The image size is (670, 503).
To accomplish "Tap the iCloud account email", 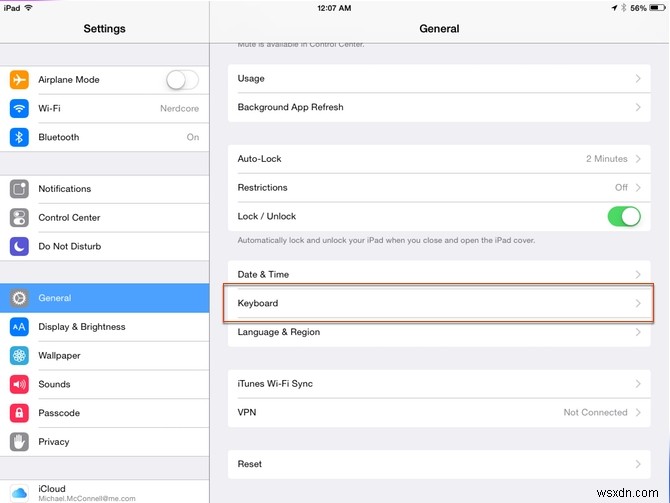I will point(87,498).
